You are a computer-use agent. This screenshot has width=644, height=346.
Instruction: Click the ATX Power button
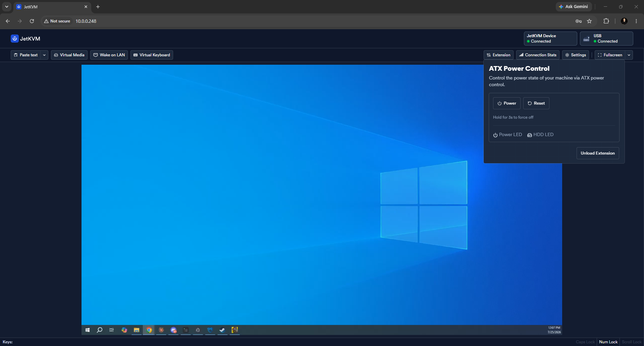click(507, 103)
